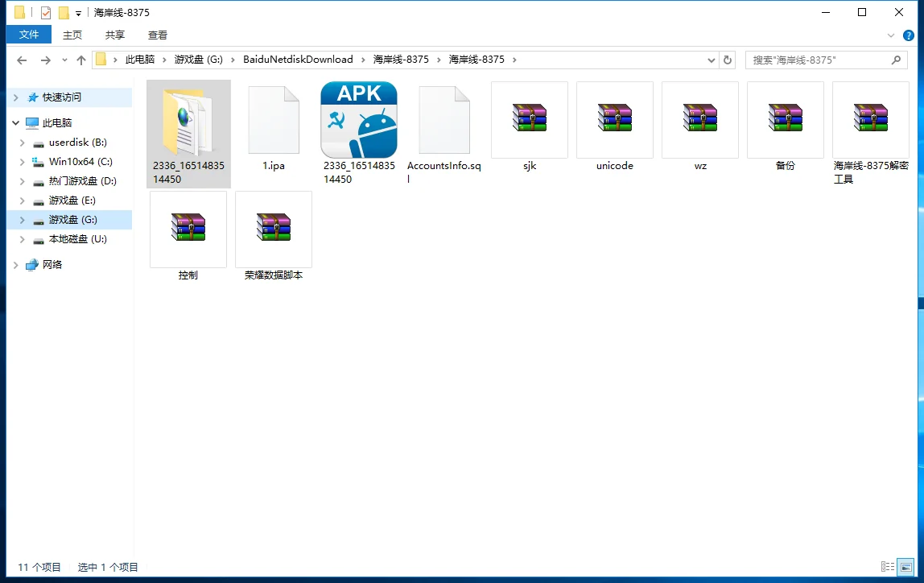Open the 主页 ribbon tab
Image resolution: width=924 pixels, height=583 pixels.
click(72, 35)
